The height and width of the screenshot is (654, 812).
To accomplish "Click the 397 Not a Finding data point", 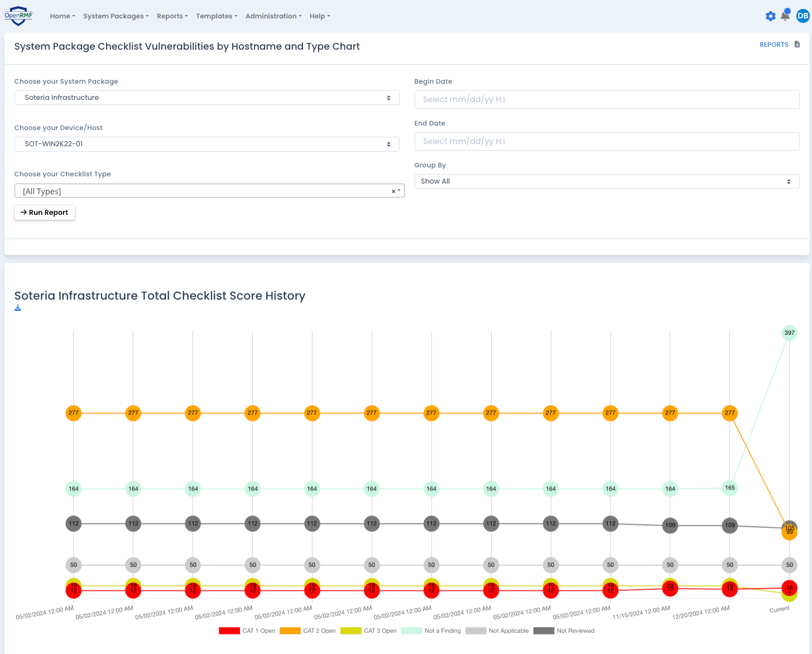I will (789, 333).
